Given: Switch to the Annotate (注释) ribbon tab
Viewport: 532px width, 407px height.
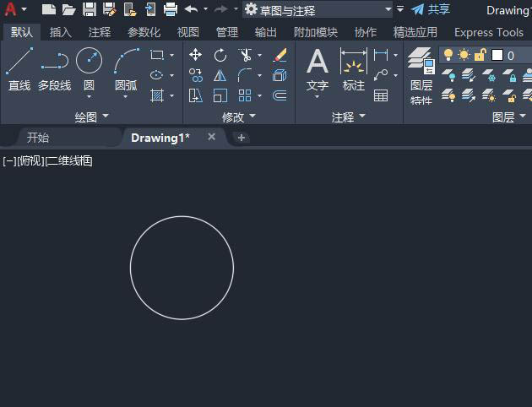Looking at the screenshot, I should (100, 33).
